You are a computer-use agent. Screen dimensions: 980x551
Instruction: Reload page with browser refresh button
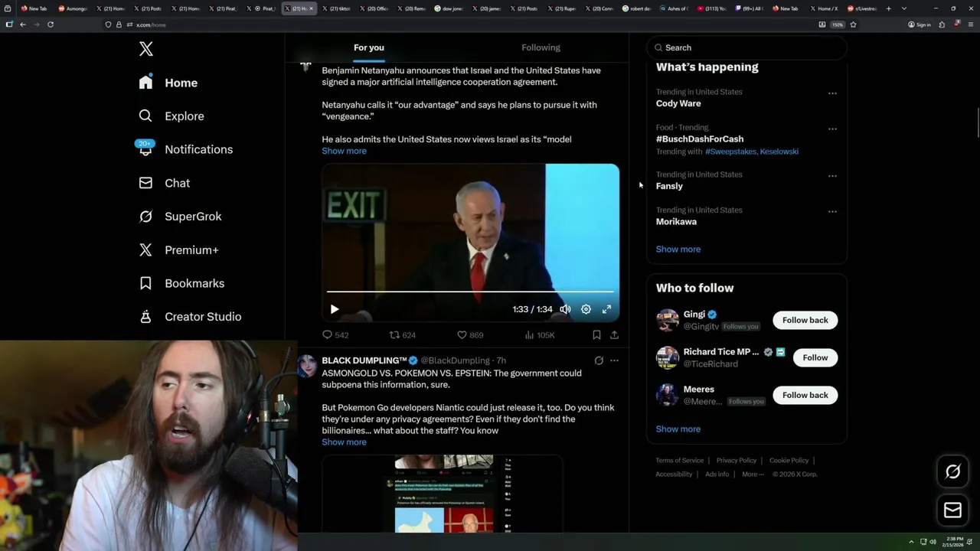51,24
